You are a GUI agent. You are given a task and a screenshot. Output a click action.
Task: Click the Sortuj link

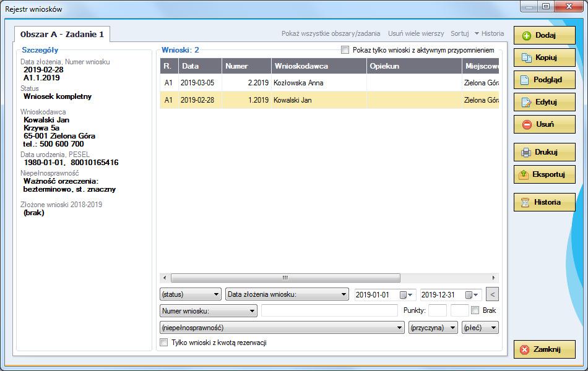[x=460, y=33]
